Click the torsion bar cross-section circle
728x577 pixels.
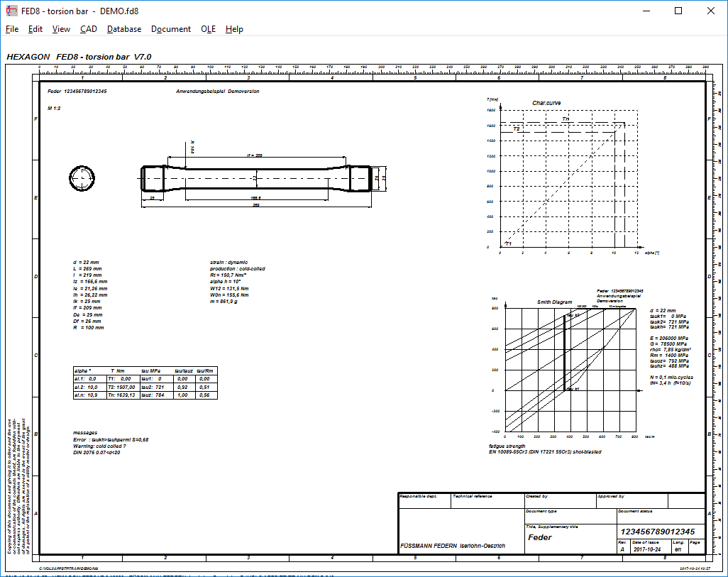pyautogui.click(x=82, y=177)
